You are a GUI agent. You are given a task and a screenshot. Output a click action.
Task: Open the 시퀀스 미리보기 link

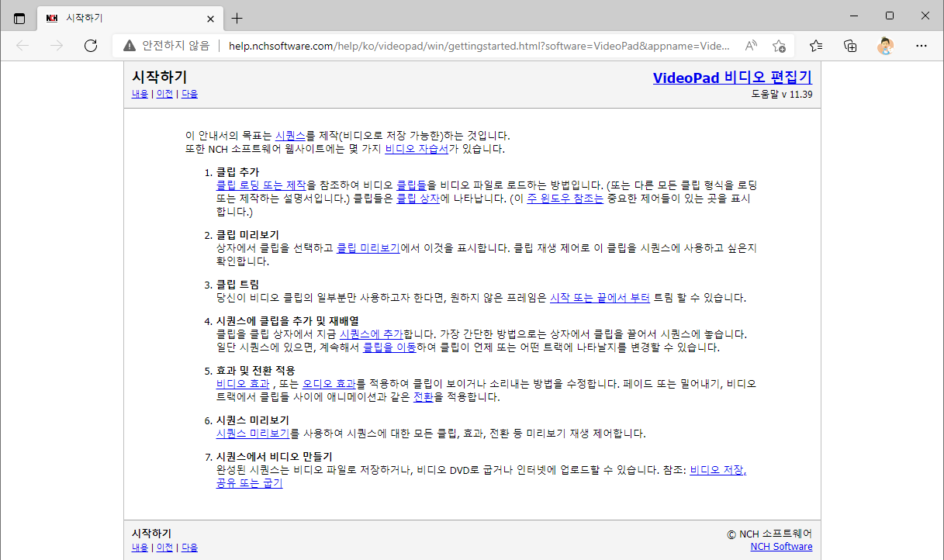coord(253,434)
